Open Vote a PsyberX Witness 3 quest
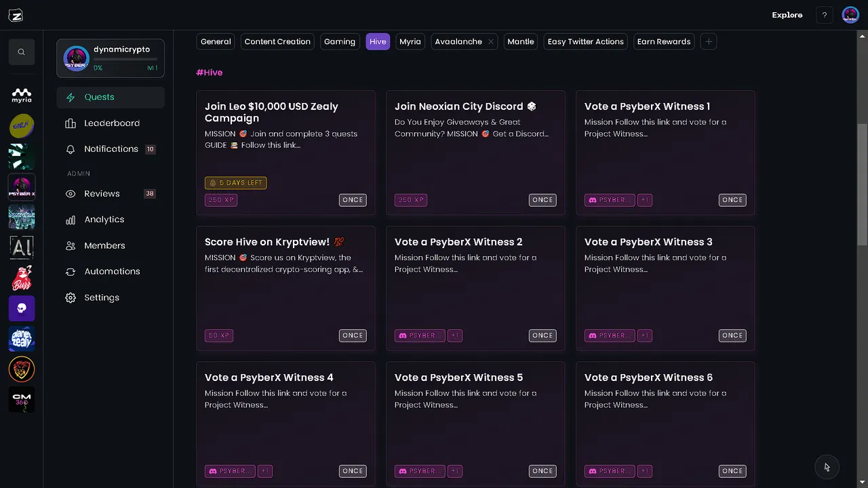 click(665, 288)
